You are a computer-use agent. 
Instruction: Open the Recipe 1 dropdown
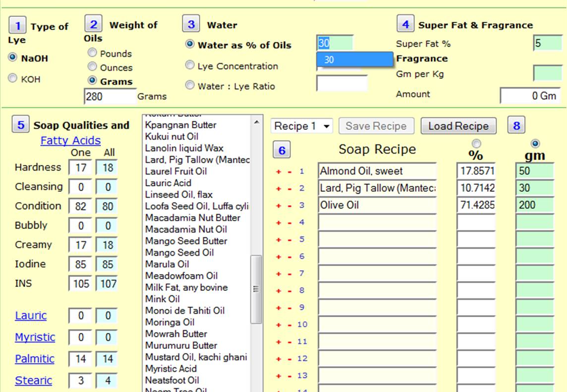(x=301, y=126)
